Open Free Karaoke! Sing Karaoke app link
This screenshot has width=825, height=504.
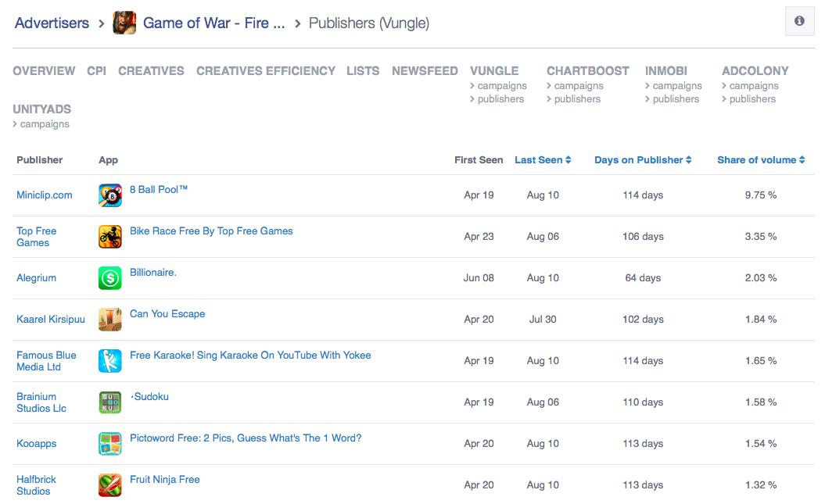click(250, 356)
